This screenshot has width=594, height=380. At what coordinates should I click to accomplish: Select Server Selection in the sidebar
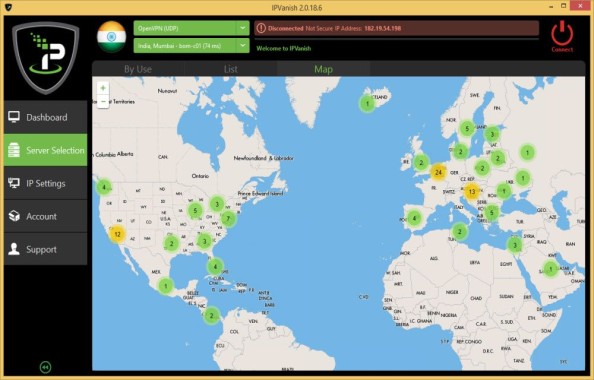click(45, 150)
